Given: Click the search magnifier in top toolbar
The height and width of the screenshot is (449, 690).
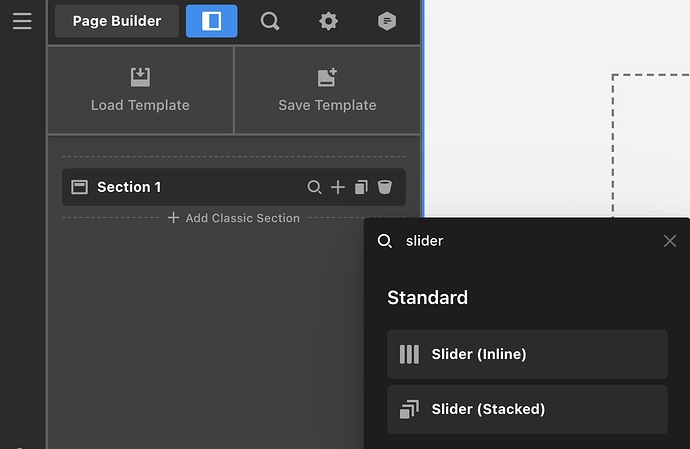Looking at the screenshot, I should tap(270, 21).
